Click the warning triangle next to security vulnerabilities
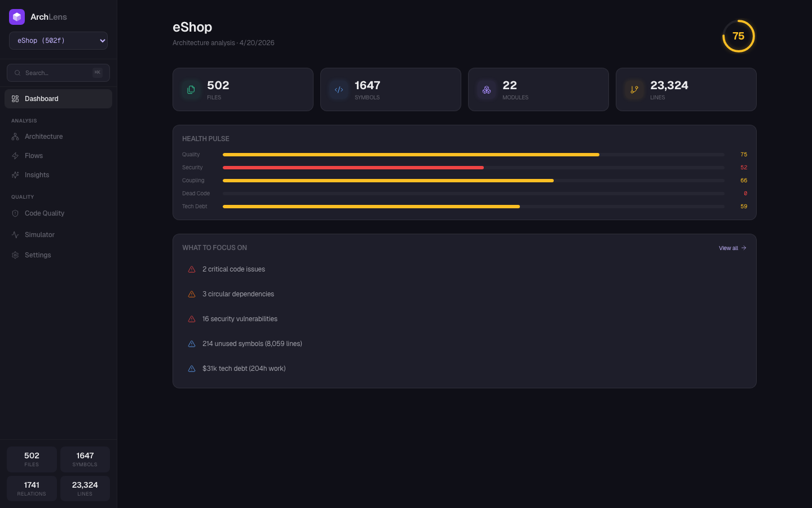Screen dimensions: 812x508 tap(192, 318)
